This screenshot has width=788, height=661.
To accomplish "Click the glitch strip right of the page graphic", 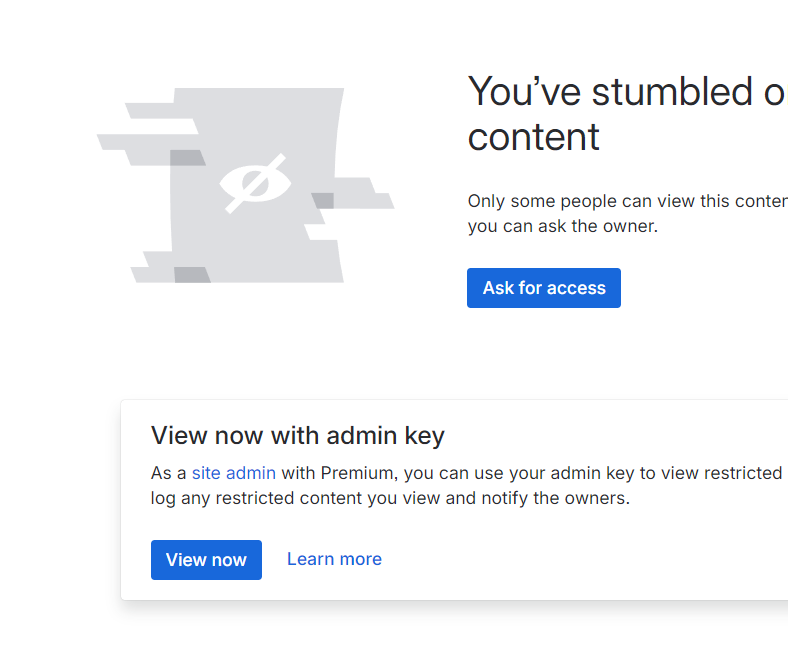I will [x=364, y=193].
